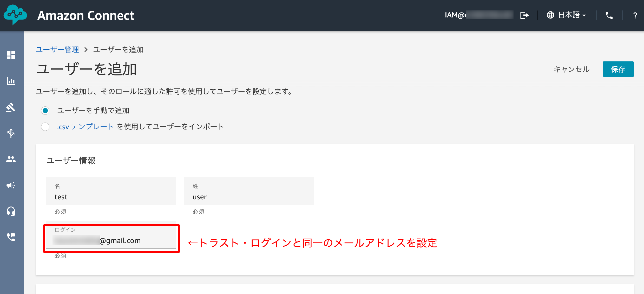The height and width of the screenshot is (294, 644).
Task: Select the .csv import radio button
Action: coord(45,127)
